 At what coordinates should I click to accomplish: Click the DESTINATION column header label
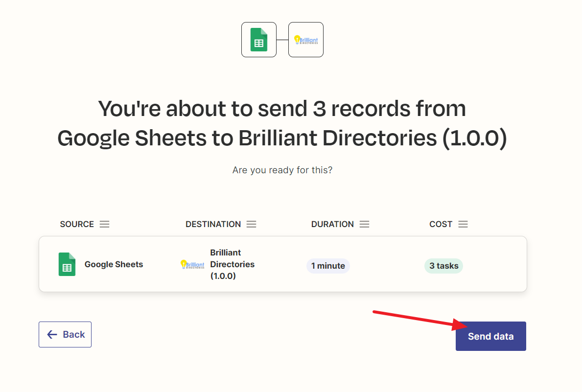pos(213,224)
